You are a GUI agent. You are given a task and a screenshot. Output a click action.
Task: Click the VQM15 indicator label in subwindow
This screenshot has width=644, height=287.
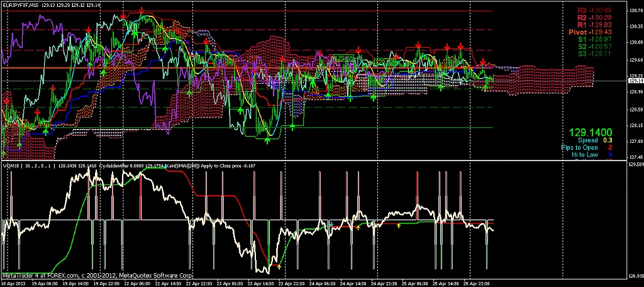pyautogui.click(x=12, y=166)
